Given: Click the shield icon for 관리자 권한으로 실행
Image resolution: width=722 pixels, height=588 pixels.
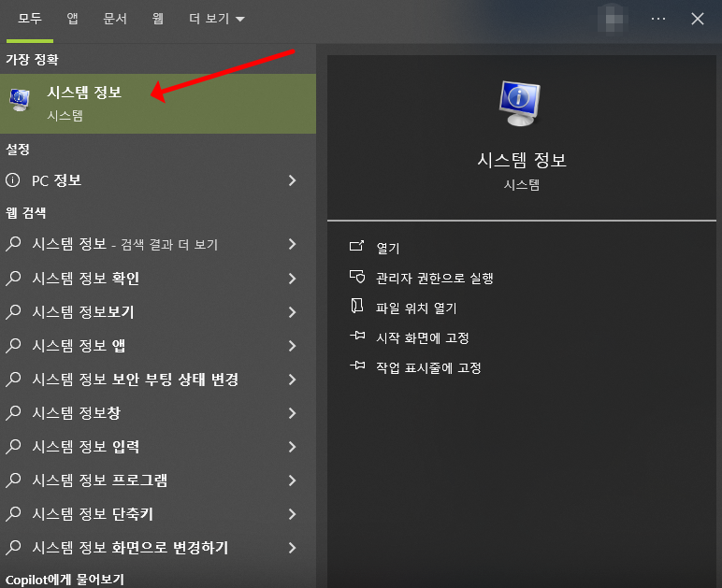Looking at the screenshot, I should point(357,277).
